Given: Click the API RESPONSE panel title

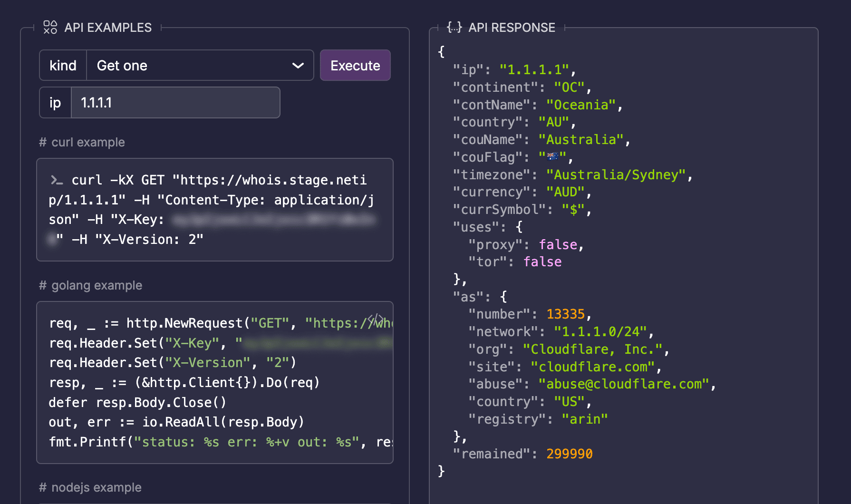Looking at the screenshot, I should click(x=512, y=28).
